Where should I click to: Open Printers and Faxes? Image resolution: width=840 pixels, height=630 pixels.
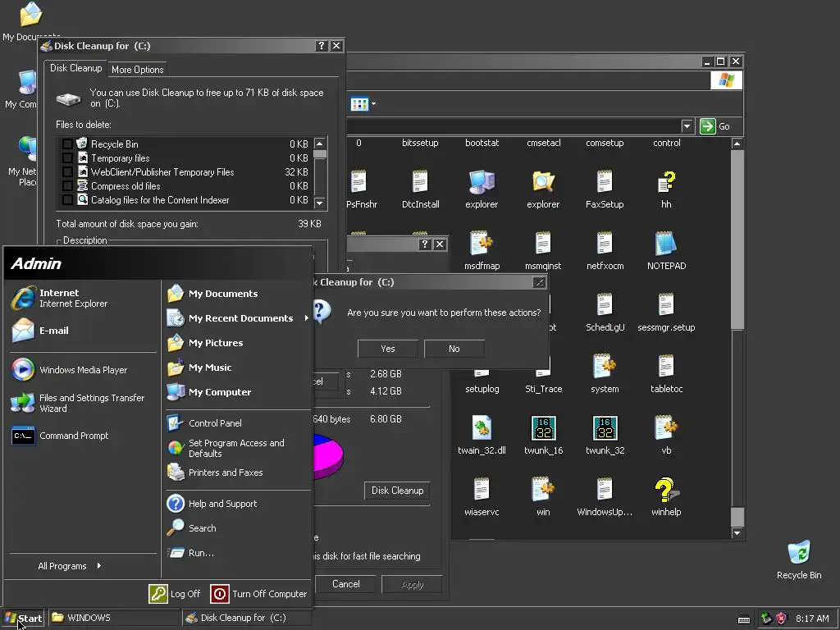215,472
